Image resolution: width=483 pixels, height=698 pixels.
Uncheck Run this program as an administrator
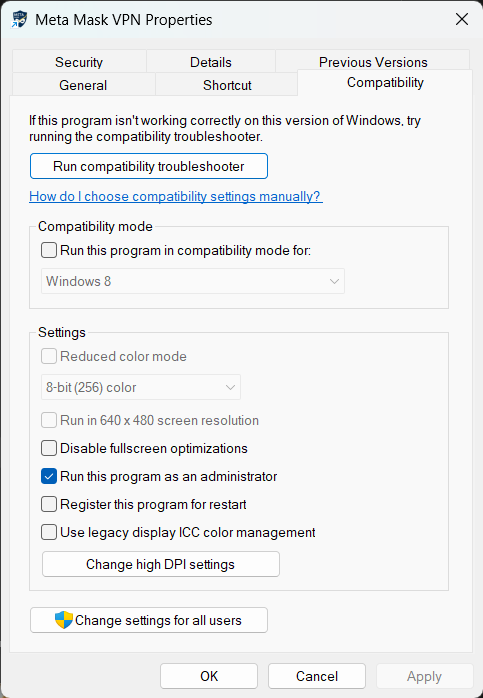49,476
